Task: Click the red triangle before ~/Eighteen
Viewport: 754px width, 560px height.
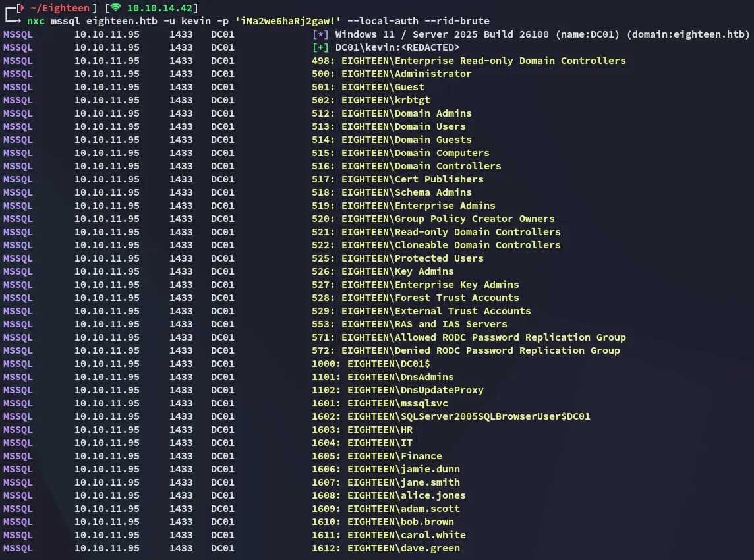Action: [x=22, y=8]
